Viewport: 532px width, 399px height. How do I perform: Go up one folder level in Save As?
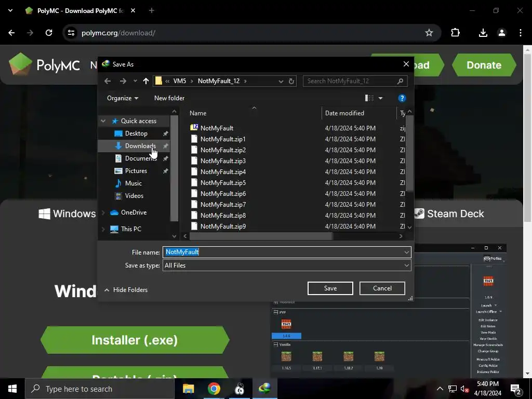point(146,81)
